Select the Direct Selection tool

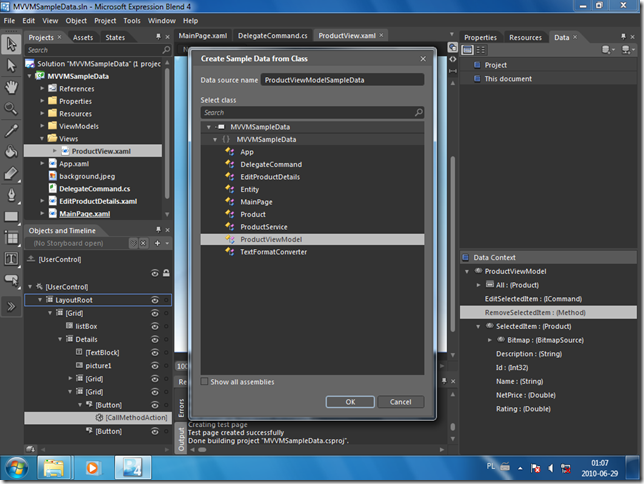[x=11, y=66]
